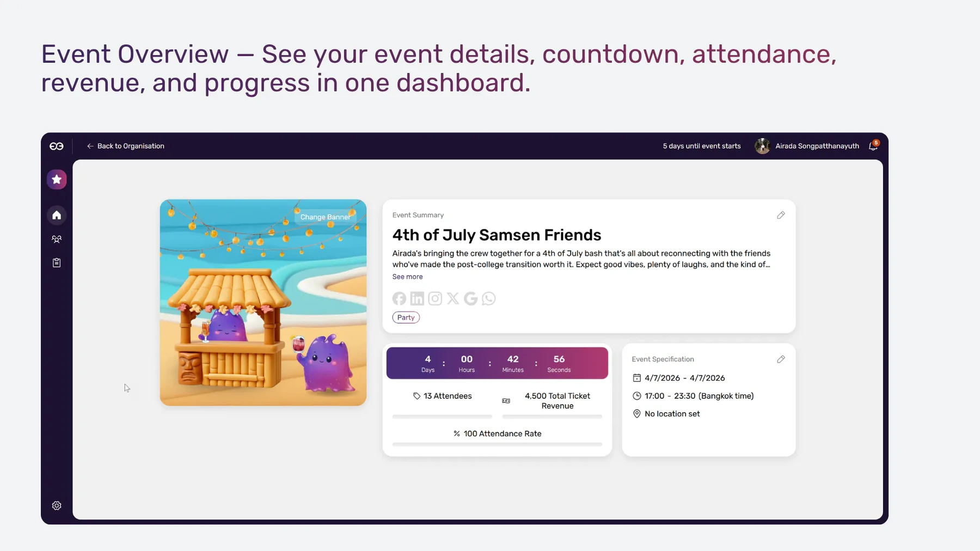This screenshot has height=551, width=980.
Task: Click the Change Banner button
Action: tap(325, 217)
